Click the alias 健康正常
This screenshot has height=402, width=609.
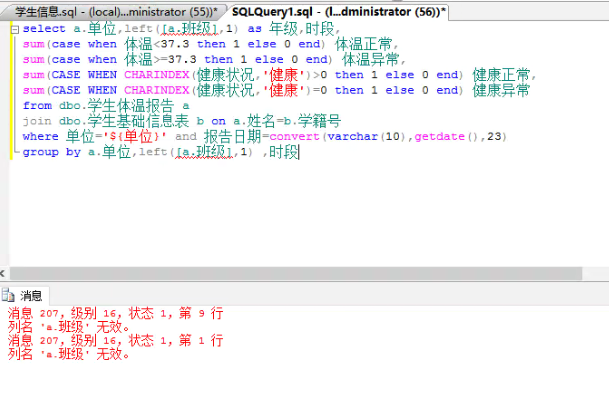[501, 75]
